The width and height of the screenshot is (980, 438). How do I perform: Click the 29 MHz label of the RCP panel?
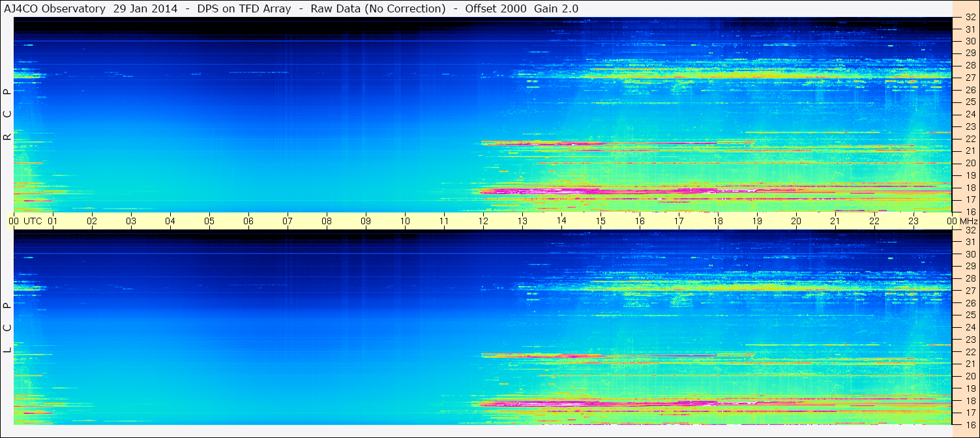(970, 53)
